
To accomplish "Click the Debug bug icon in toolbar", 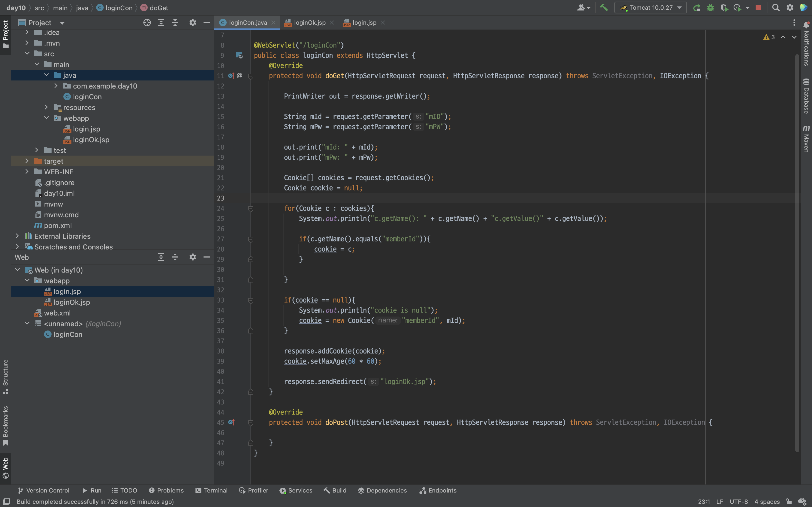I will (710, 8).
